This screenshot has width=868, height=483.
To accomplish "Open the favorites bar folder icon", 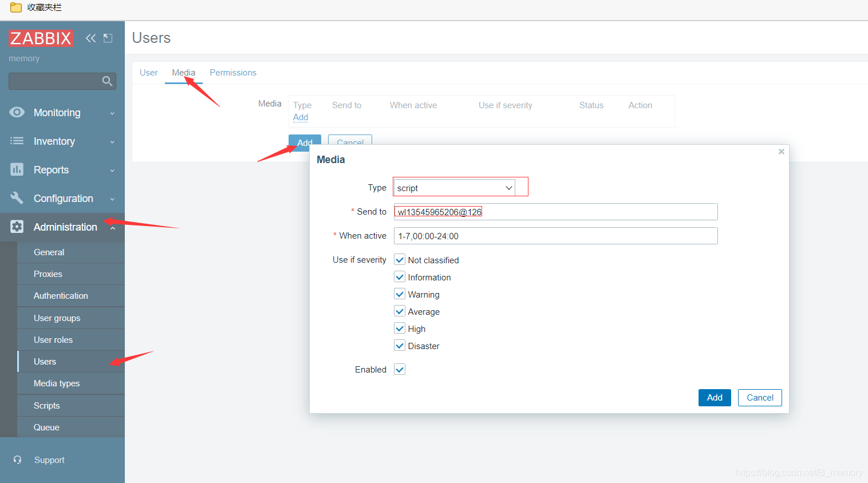I will (x=16, y=7).
